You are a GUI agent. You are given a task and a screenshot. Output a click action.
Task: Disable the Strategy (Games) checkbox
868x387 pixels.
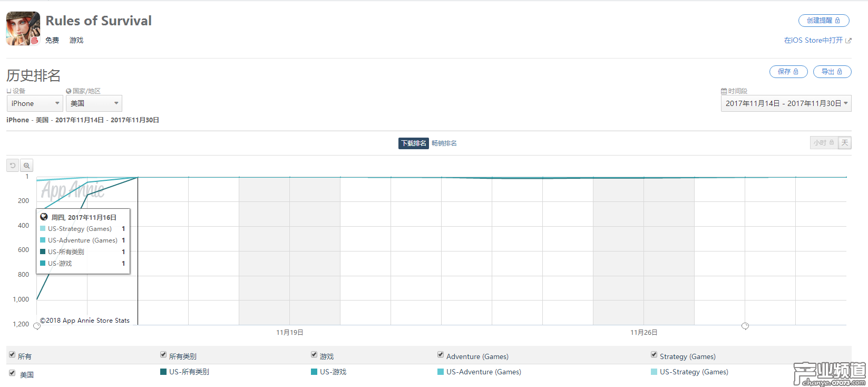click(x=654, y=355)
